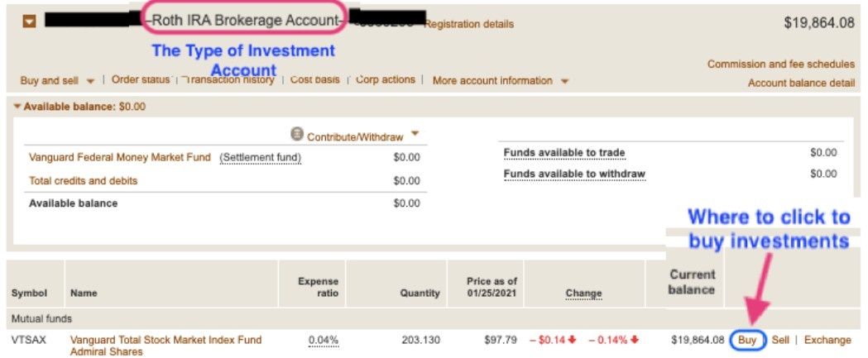The width and height of the screenshot is (868, 358).
Task: Collapse the account section arrow icon
Action: (x=30, y=22)
